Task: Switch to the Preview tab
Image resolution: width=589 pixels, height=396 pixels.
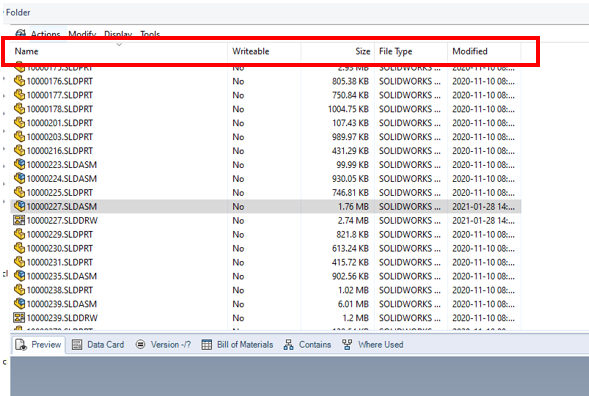Action: tap(38, 345)
